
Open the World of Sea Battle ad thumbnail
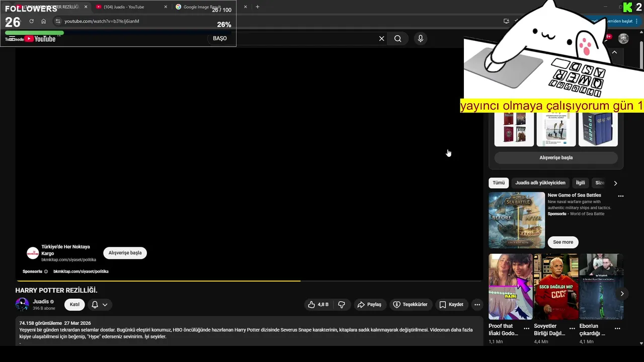tap(517, 220)
